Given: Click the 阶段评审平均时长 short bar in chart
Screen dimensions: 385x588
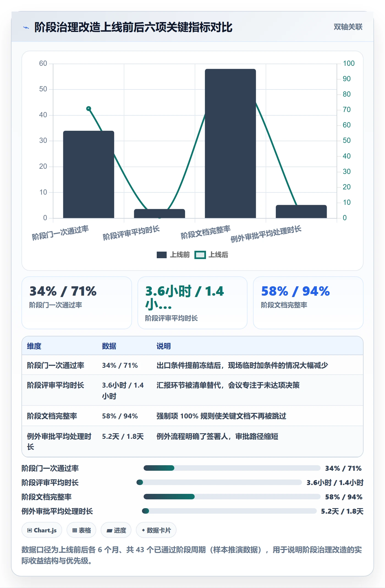Looking at the screenshot, I should click(x=159, y=214).
